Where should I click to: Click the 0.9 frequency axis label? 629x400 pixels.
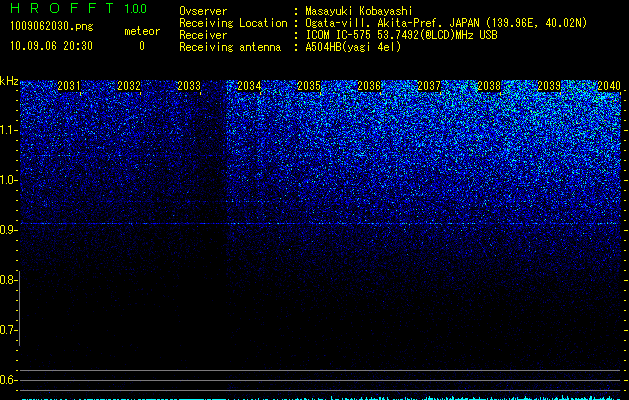coord(7,230)
